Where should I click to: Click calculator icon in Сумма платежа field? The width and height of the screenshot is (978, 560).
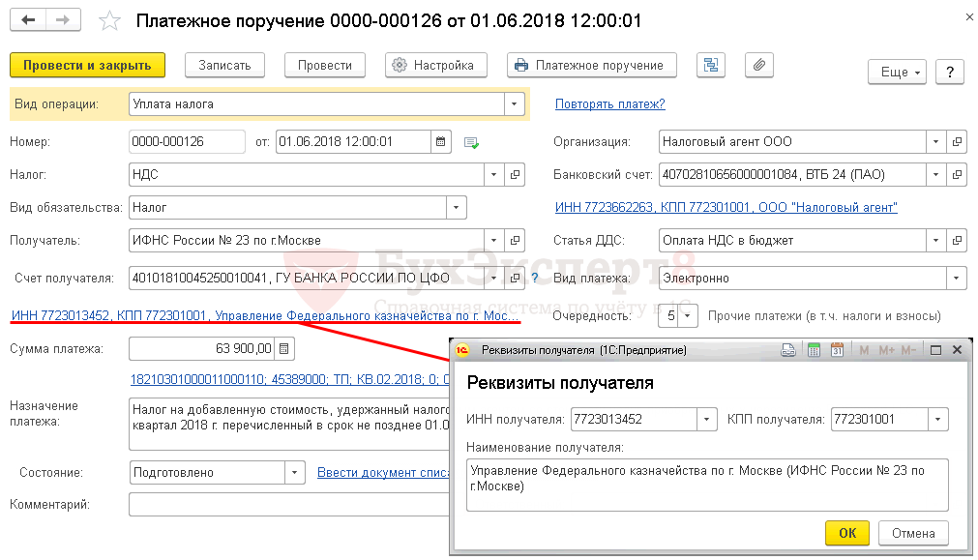pyautogui.click(x=284, y=348)
